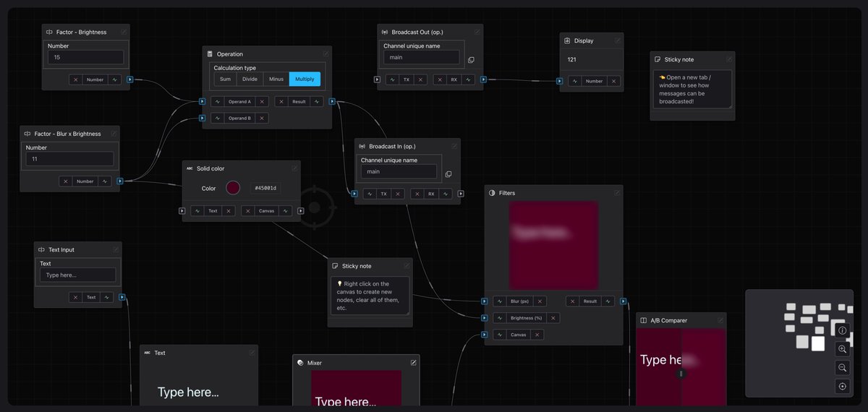Screen dimensions: 868x412
Task: Open the Solid color picker swatch
Action: [233, 188]
